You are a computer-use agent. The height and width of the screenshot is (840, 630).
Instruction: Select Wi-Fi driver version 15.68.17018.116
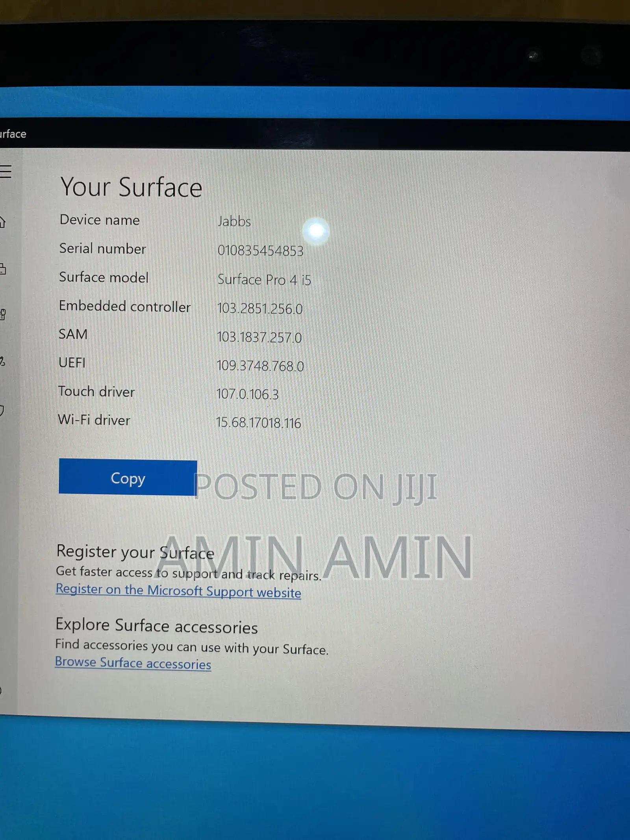click(259, 423)
